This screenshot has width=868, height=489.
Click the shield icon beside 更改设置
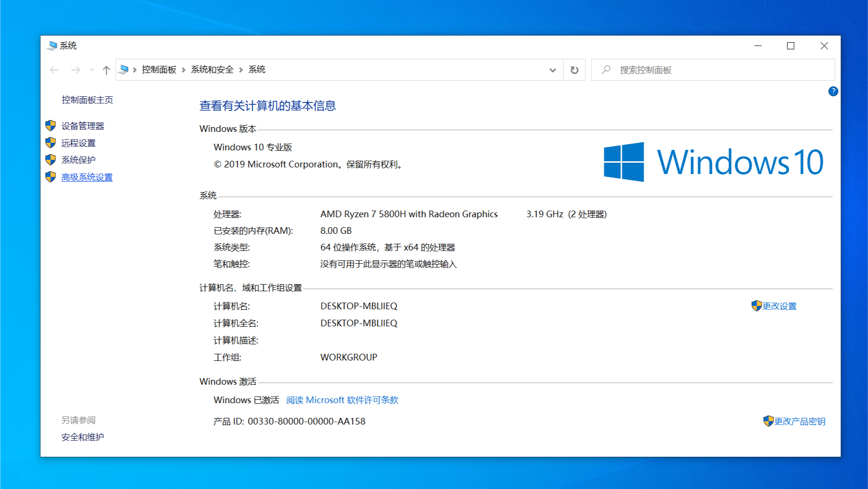(757, 306)
